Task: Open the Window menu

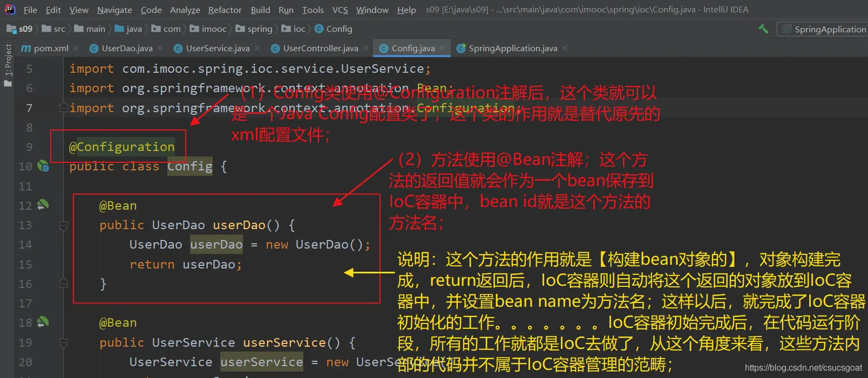Action: [372, 10]
